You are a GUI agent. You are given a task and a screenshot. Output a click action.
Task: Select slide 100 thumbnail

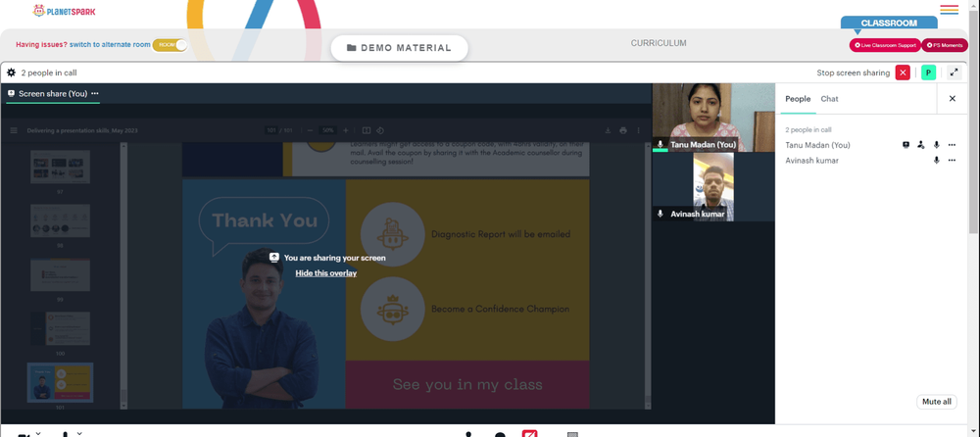60,329
